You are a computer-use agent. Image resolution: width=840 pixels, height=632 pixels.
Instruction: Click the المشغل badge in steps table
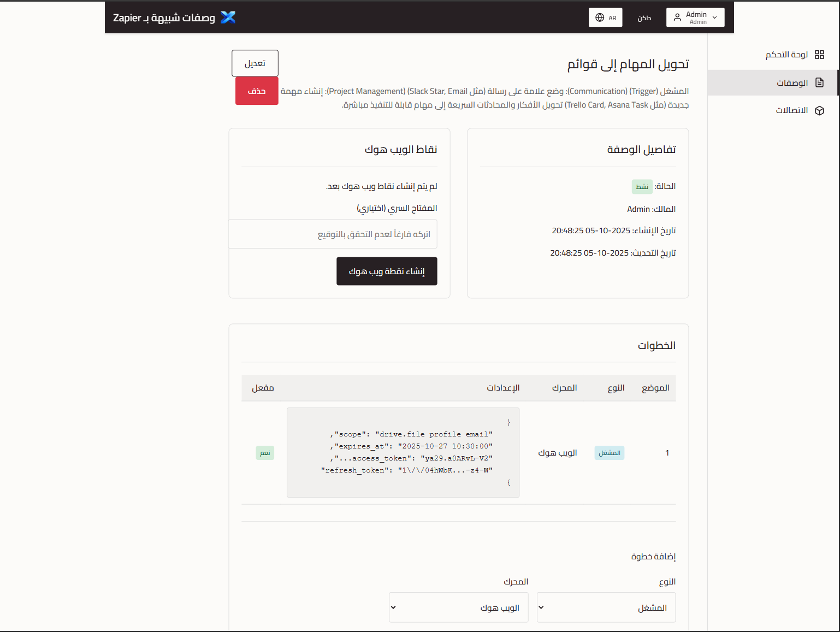pos(609,452)
